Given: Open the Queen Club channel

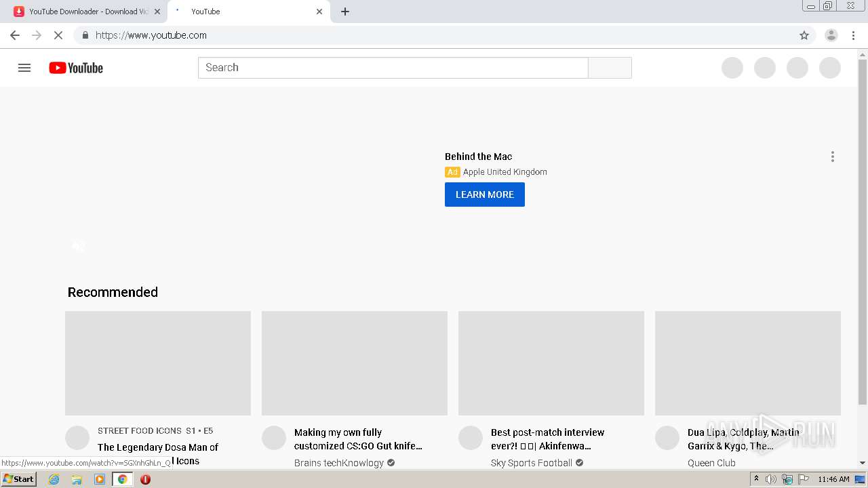Looking at the screenshot, I should (711, 463).
